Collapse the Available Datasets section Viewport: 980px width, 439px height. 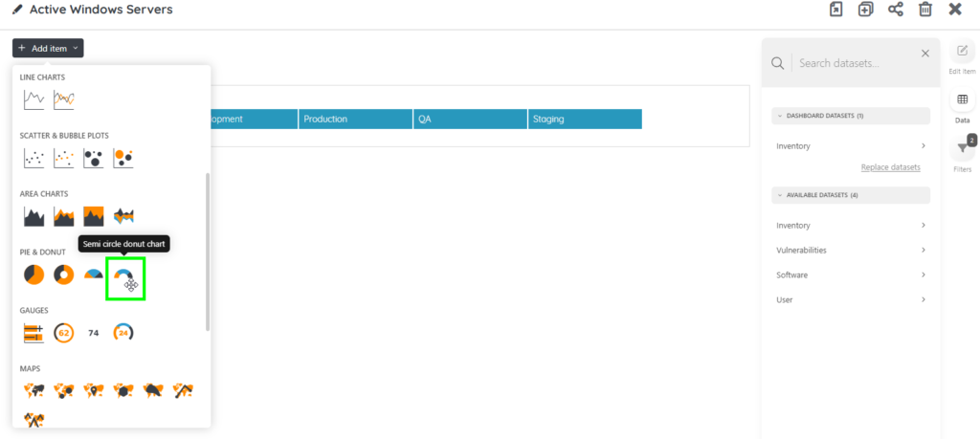(x=851, y=195)
